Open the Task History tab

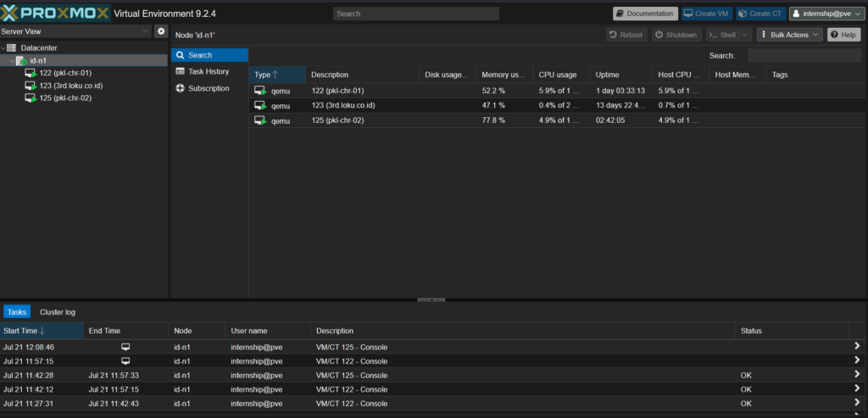pyautogui.click(x=210, y=71)
